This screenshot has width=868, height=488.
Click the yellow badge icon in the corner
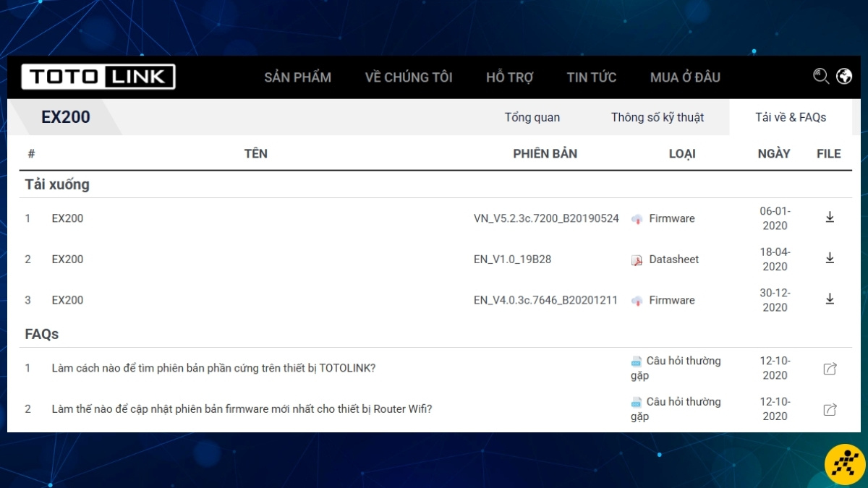845,466
